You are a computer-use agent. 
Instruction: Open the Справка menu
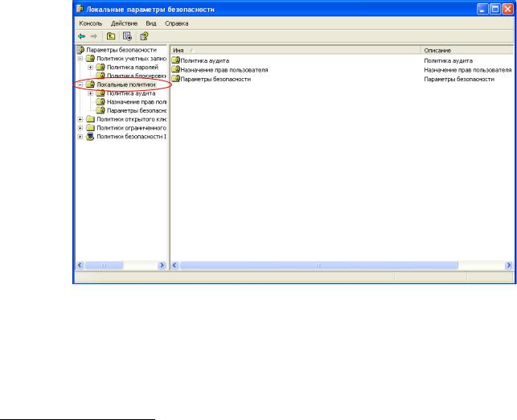coord(177,23)
